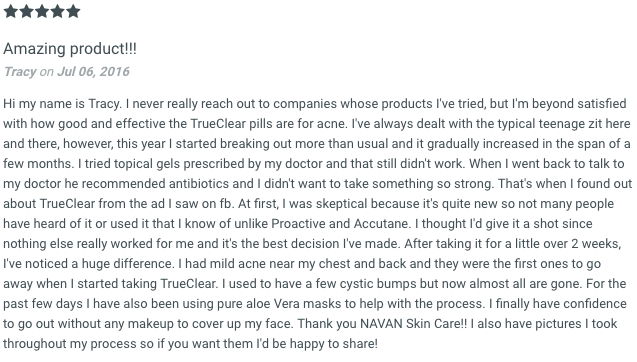Click 'Hi my name is Tracy' opening text
The width and height of the screenshot is (637, 362).
[x=62, y=104]
